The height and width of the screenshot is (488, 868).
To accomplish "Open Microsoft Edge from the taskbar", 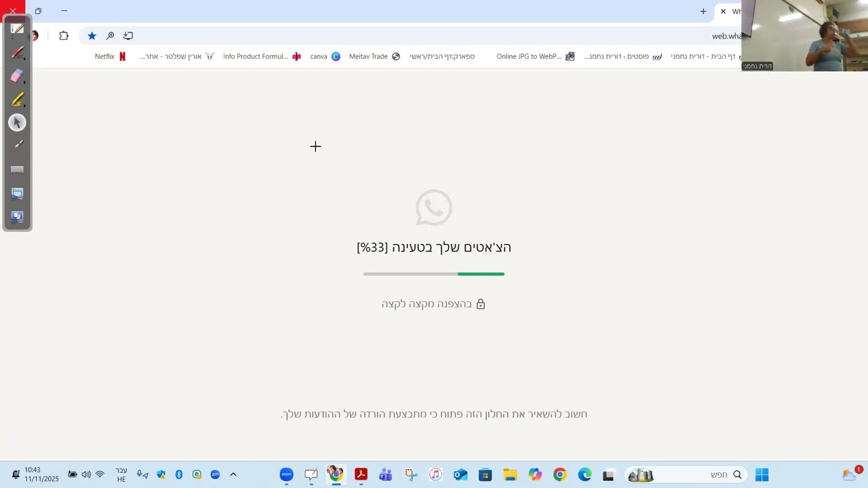I will point(585,475).
